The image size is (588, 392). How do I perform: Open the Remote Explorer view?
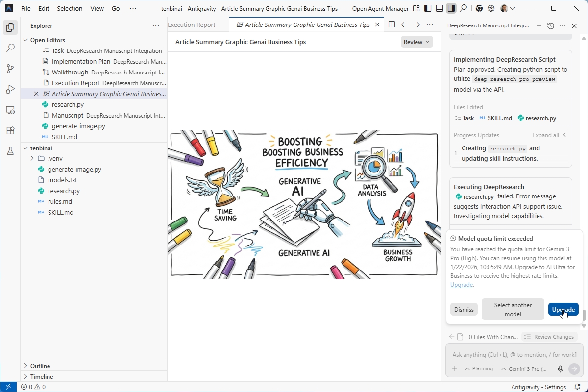(x=10, y=110)
